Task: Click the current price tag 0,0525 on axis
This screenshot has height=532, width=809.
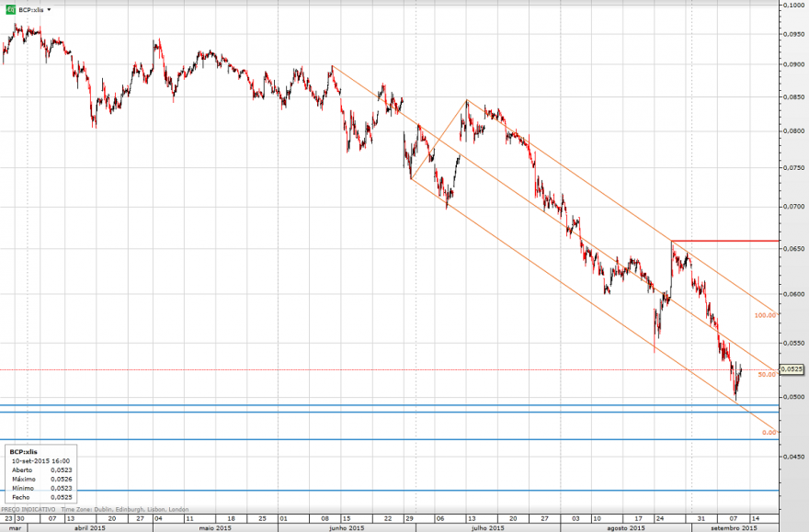Action: coord(792,369)
